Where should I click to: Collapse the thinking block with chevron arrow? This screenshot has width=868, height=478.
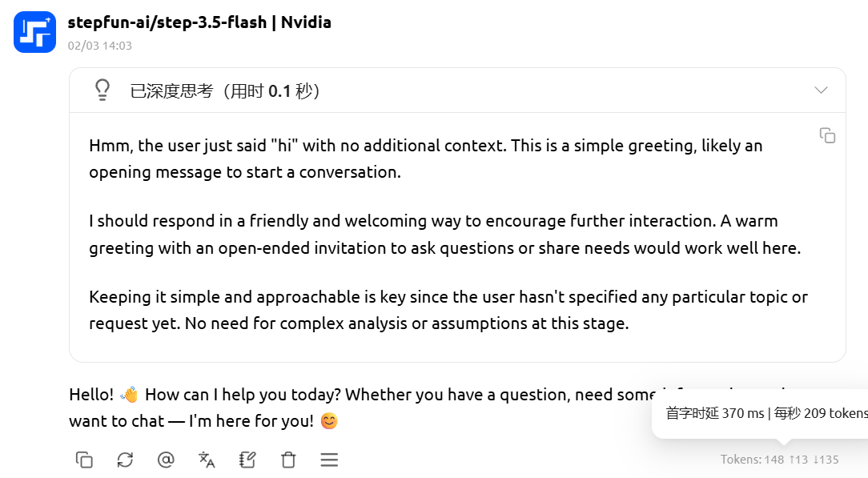click(x=821, y=90)
